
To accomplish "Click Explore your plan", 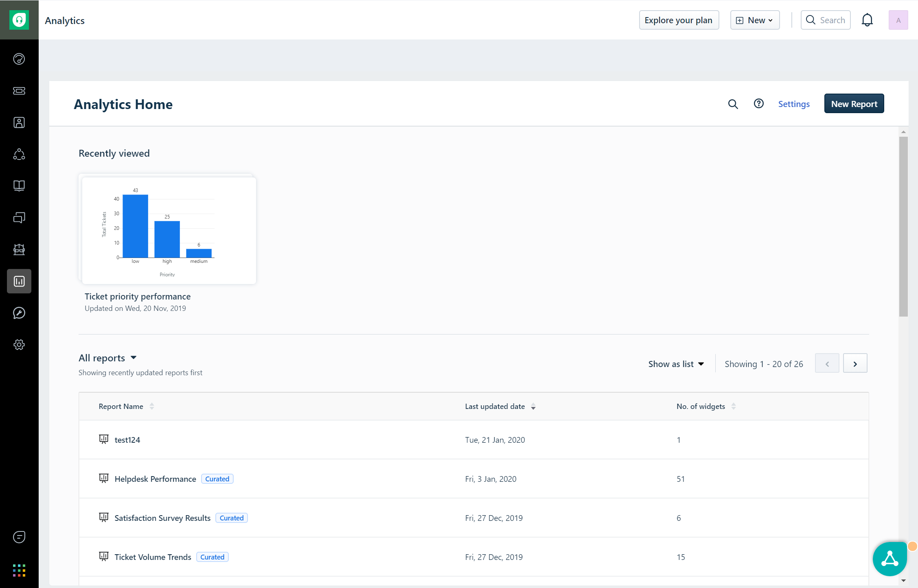I will click(x=679, y=20).
